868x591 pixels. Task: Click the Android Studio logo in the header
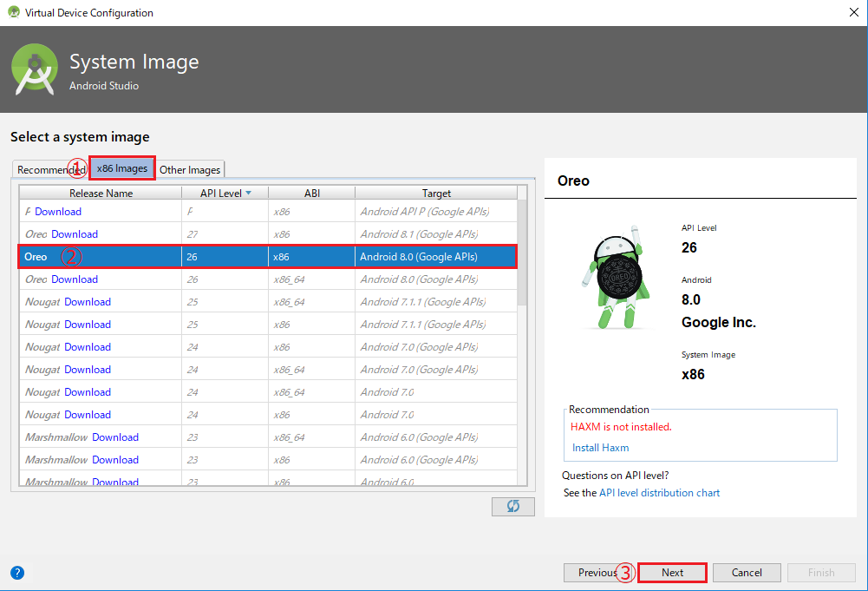[33, 67]
